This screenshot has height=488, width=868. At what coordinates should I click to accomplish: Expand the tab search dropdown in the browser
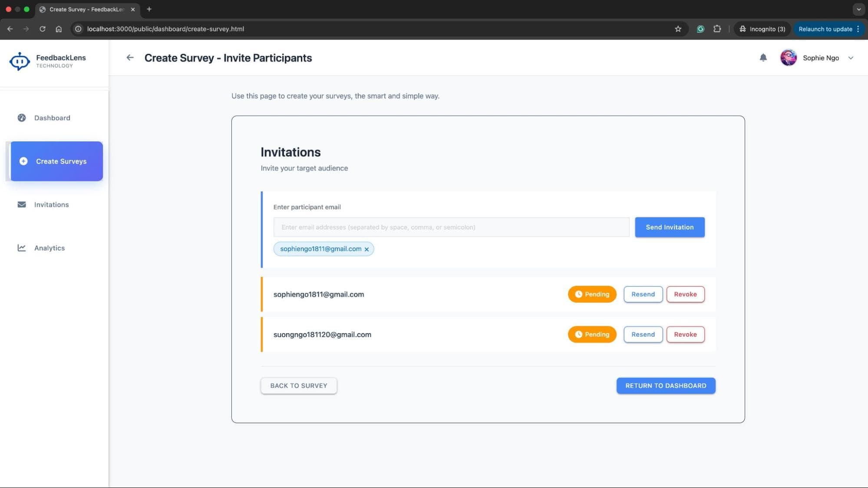click(x=858, y=9)
